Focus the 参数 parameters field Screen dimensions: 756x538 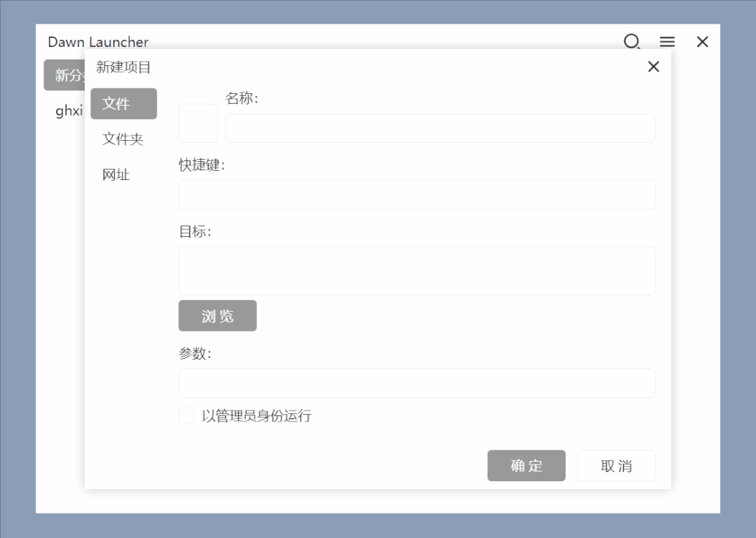coord(416,382)
